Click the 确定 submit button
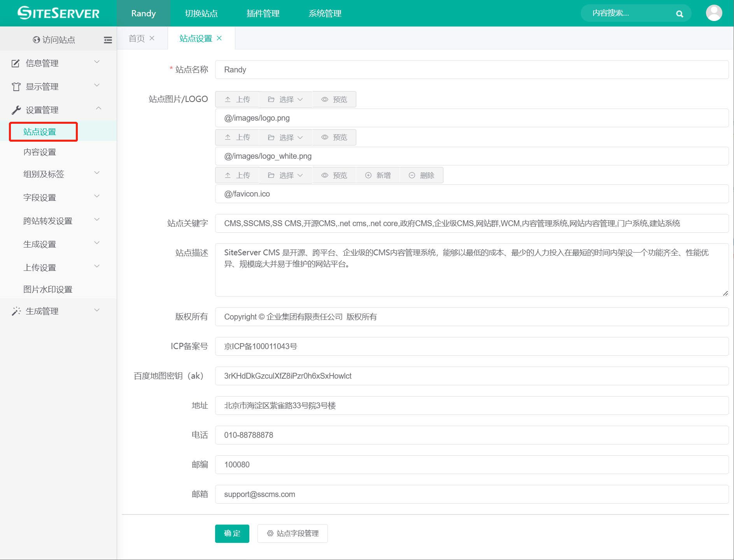The width and height of the screenshot is (734, 560). (x=232, y=533)
